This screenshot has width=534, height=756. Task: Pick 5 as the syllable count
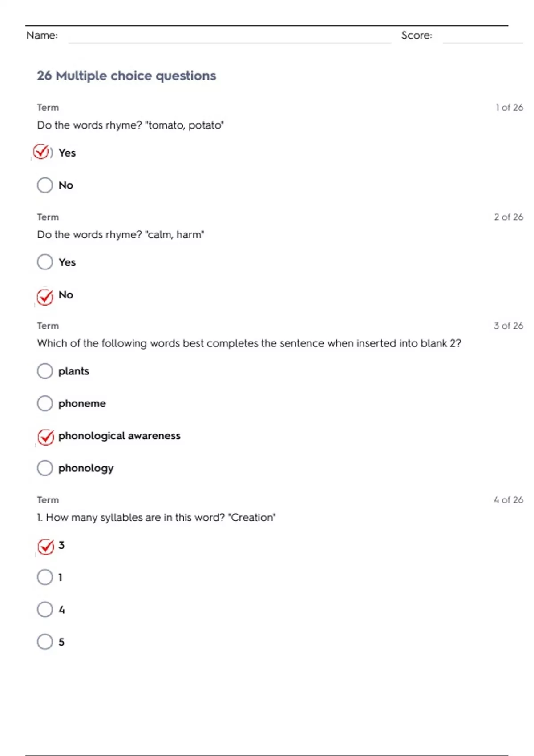coord(45,642)
